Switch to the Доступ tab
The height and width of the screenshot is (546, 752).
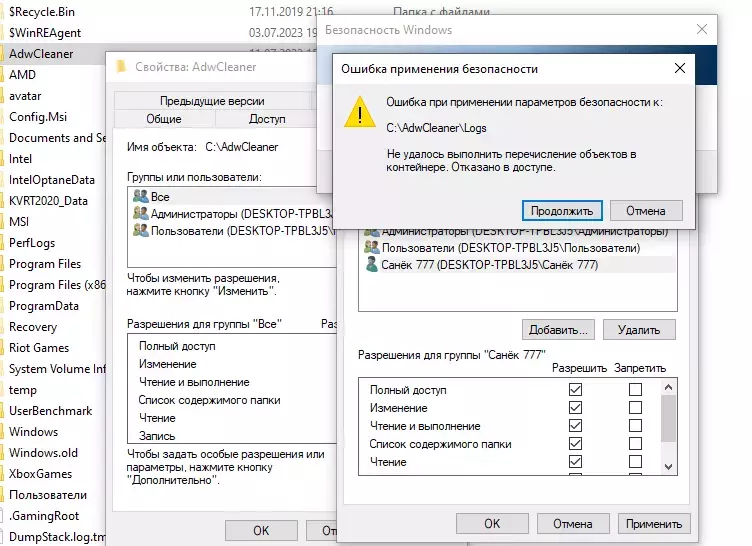[x=267, y=119]
